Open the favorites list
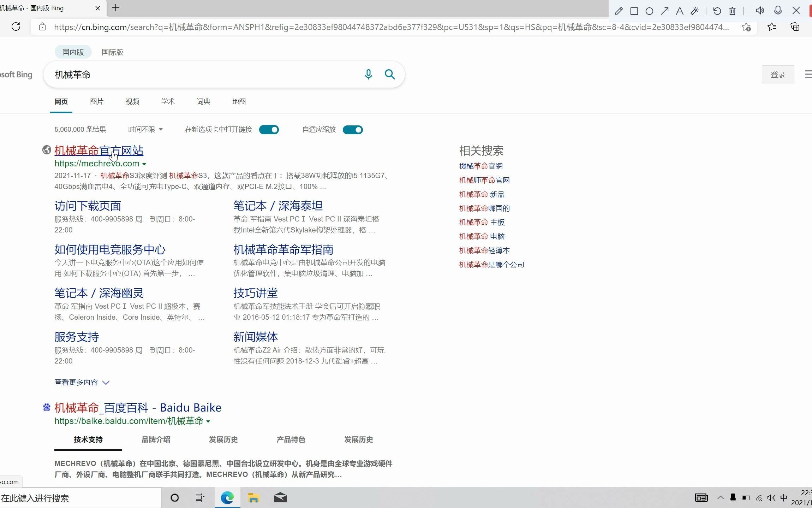The width and height of the screenshot is (812, 508). click(x=772, y=27)
